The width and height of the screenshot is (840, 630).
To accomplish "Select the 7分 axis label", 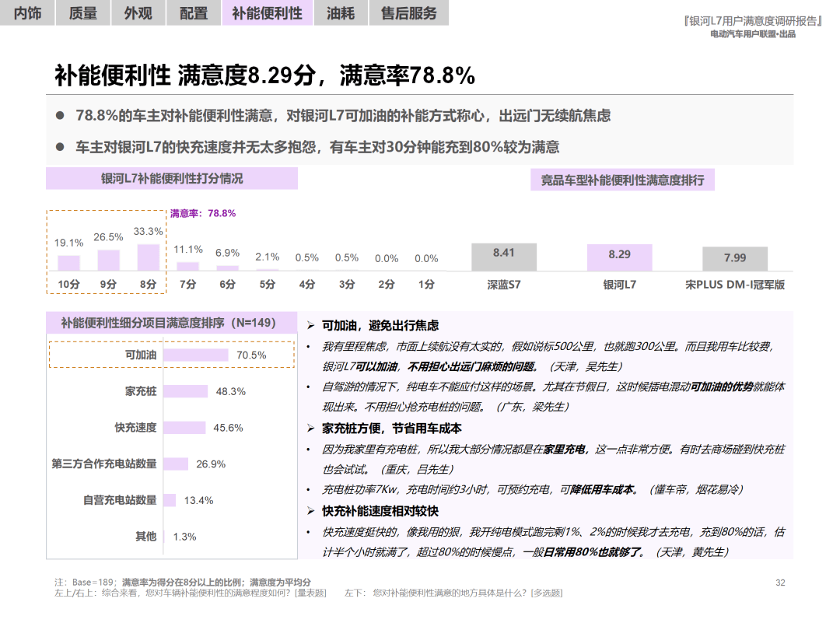I will (x=188, y=285).
